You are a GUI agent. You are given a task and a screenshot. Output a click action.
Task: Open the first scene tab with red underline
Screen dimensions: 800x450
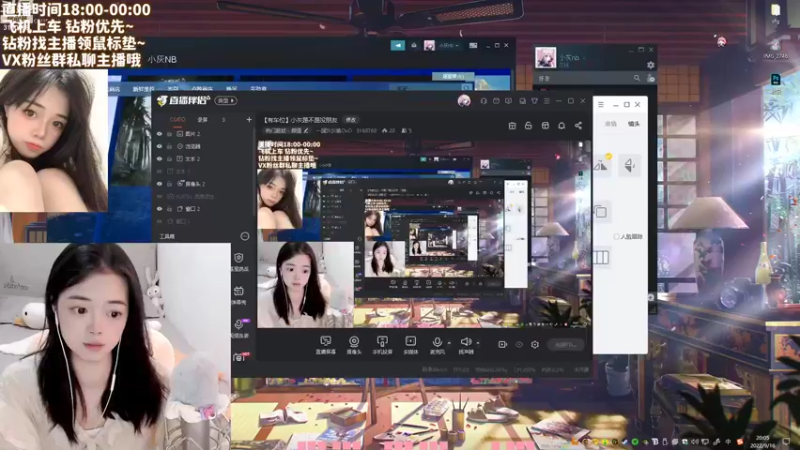click(178, 120)
